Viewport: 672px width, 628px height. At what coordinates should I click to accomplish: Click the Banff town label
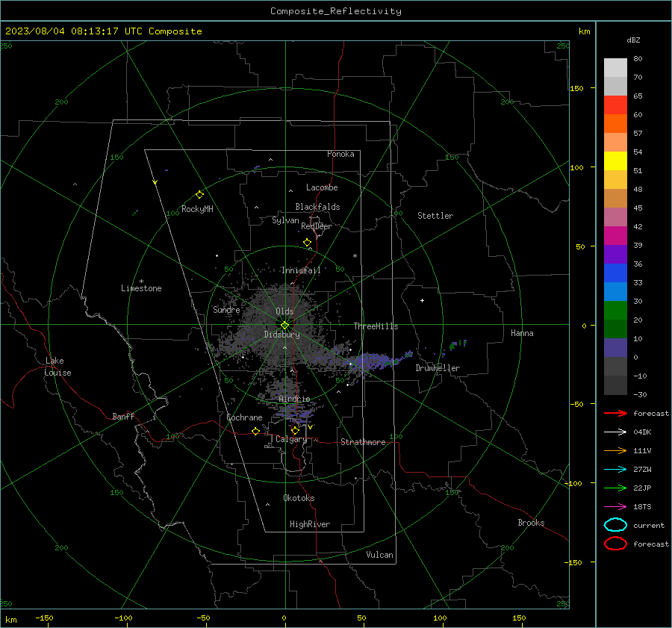pos(123,416)
